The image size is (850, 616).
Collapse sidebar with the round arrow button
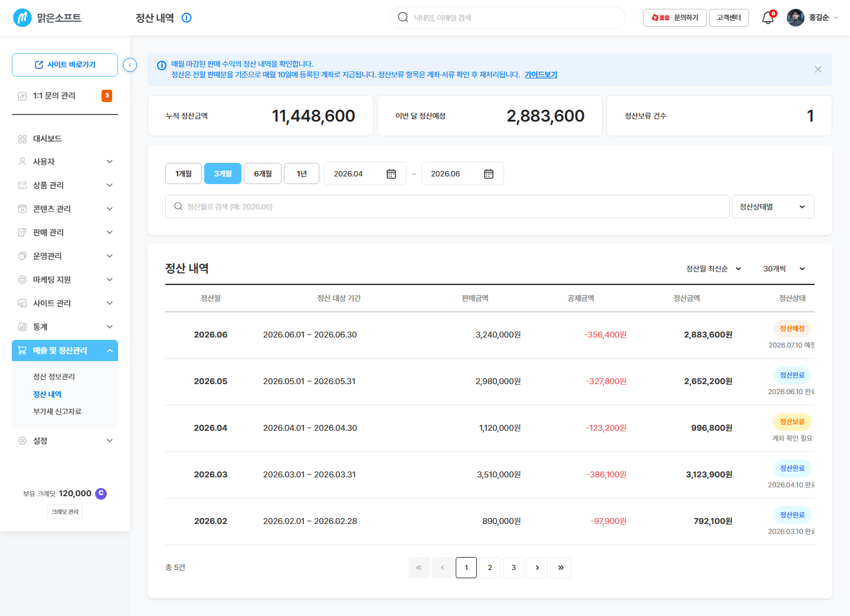[x=130, y=65]
